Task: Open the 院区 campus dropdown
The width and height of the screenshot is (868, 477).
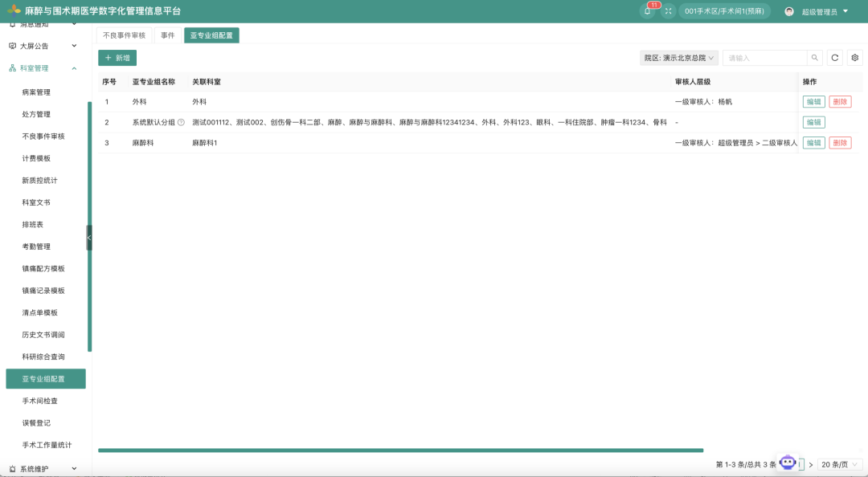Action: pyautogui.click(x=678, y=58)
